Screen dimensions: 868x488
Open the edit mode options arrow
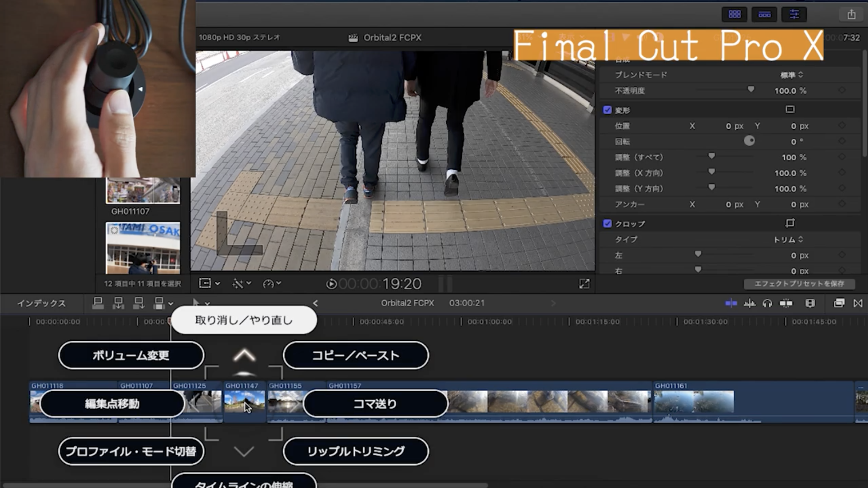[x=171, y=304]
